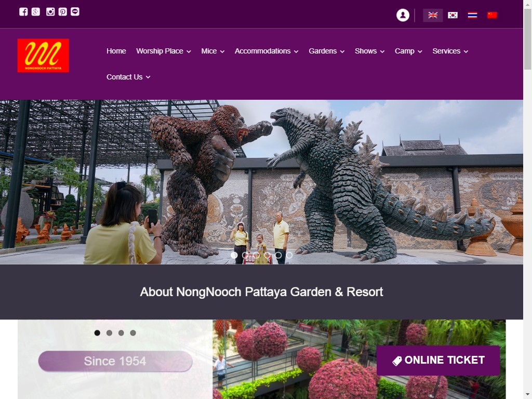Expand the Gardens dropdown chevron

[x=342, y=51]
